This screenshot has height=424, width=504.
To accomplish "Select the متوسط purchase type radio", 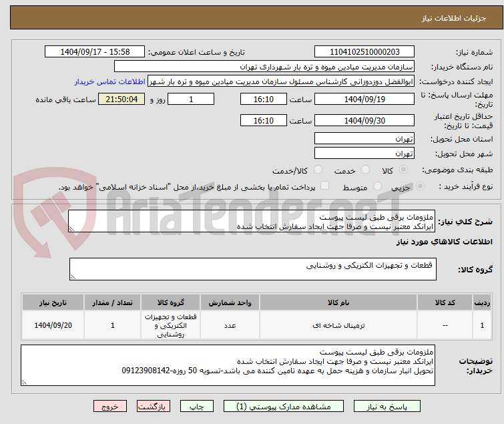I will point(377,186).
